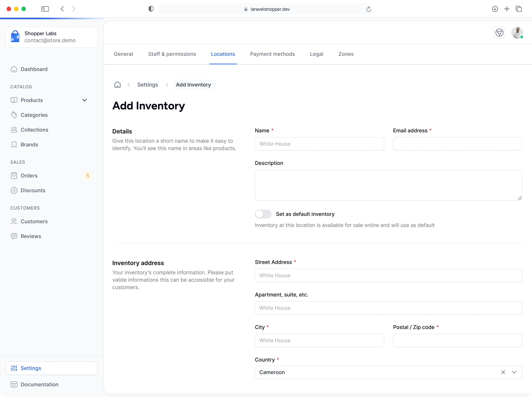This screenshot has height=397, width=532.
Task: Enable Set as default inventory switch
Action: (x=263, y=214)
